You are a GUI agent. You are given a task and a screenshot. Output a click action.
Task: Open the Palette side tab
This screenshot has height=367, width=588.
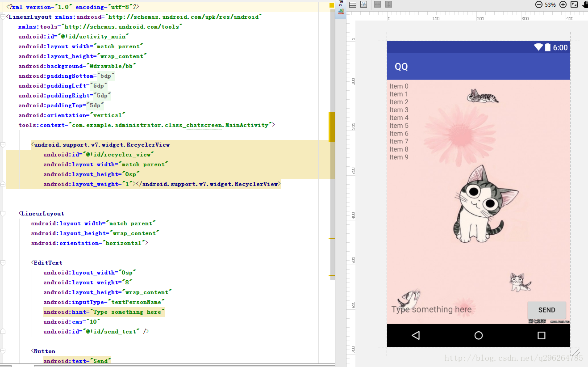coord(341,8)
